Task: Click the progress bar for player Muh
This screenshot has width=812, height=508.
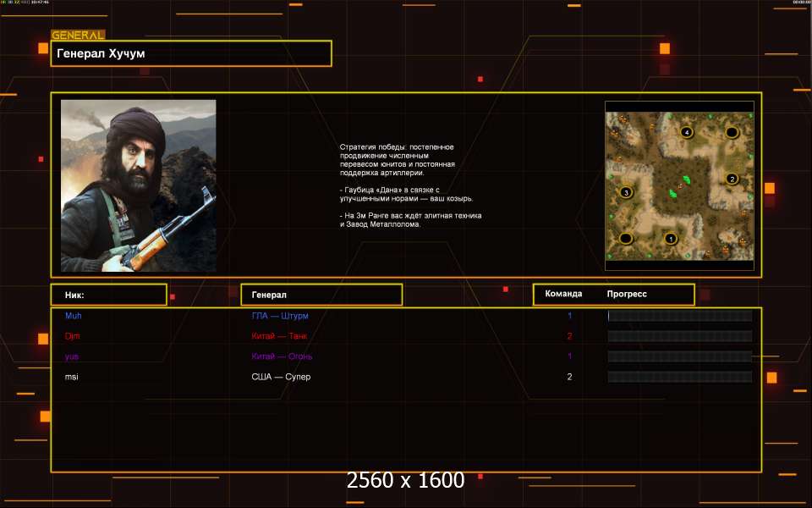Action: pyautogui.click(x=679, y=316)
